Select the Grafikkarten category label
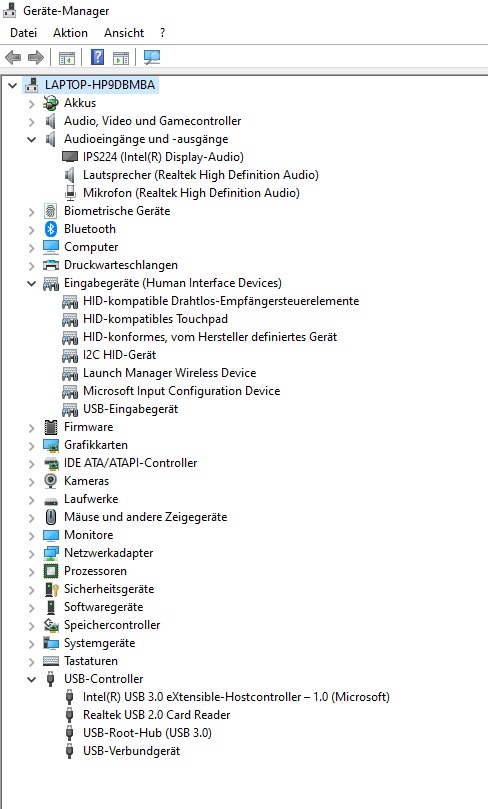Image resolution: width=488 pixels, height=809 pixels. 95,445
